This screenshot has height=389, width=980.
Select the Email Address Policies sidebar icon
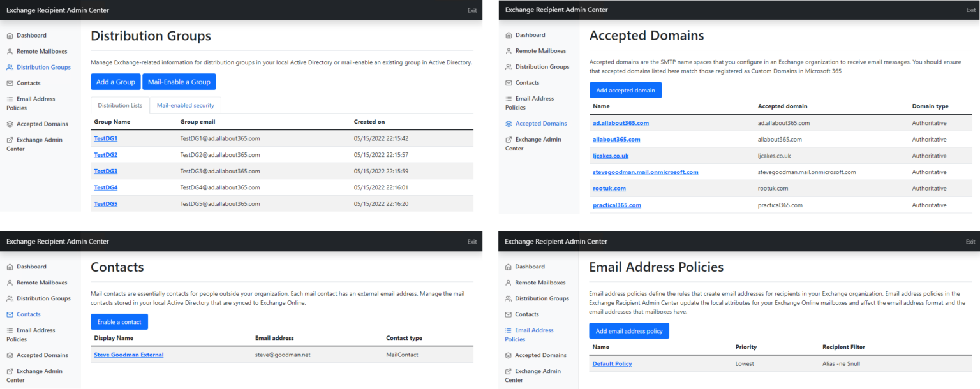(11, 99)
